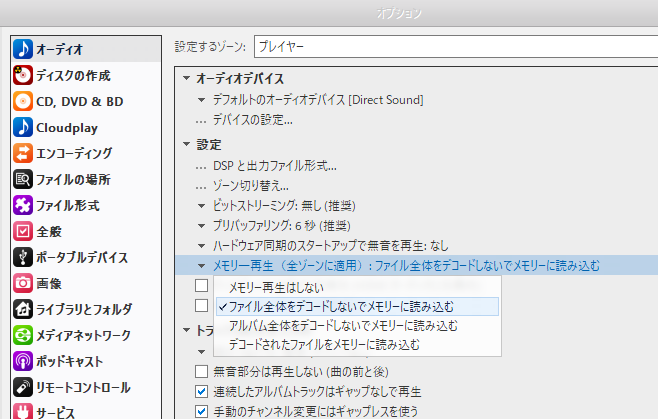Enable 無音部分は再生しない checkbox

click(201, 372)
